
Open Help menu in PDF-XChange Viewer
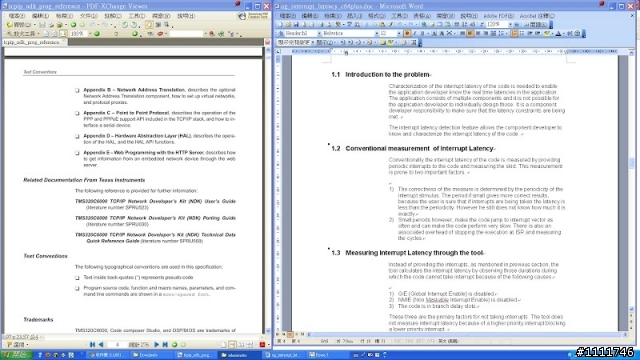(186, 16)
